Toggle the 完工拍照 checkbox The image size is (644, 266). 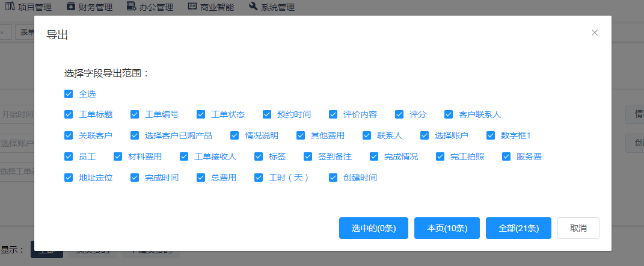pos(440,156)
